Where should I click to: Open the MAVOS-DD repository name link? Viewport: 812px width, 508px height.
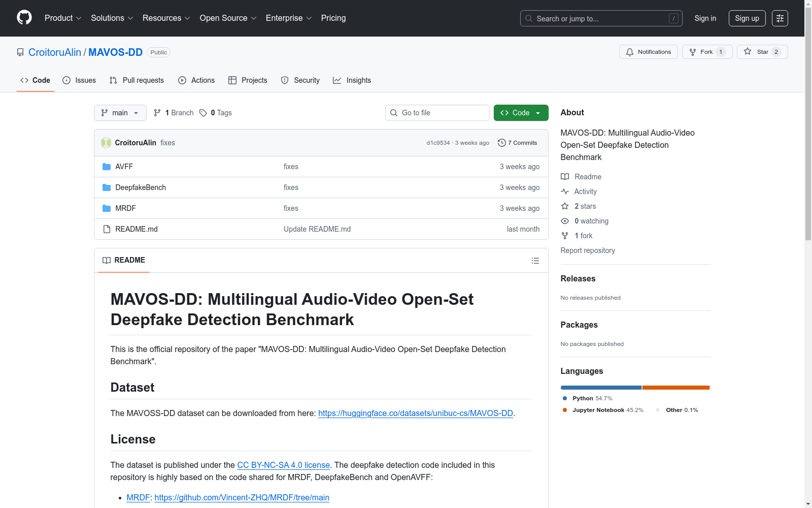click(x=116, y=52)
